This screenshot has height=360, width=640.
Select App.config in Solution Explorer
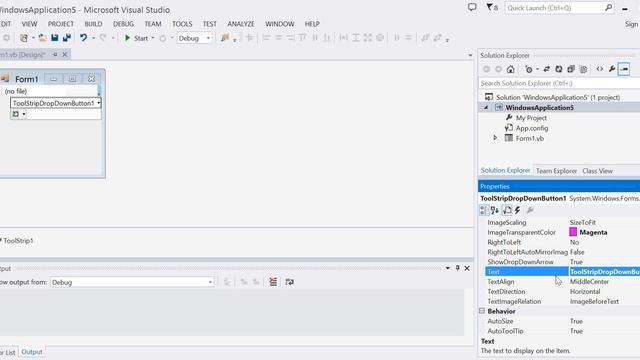point(531,128)
